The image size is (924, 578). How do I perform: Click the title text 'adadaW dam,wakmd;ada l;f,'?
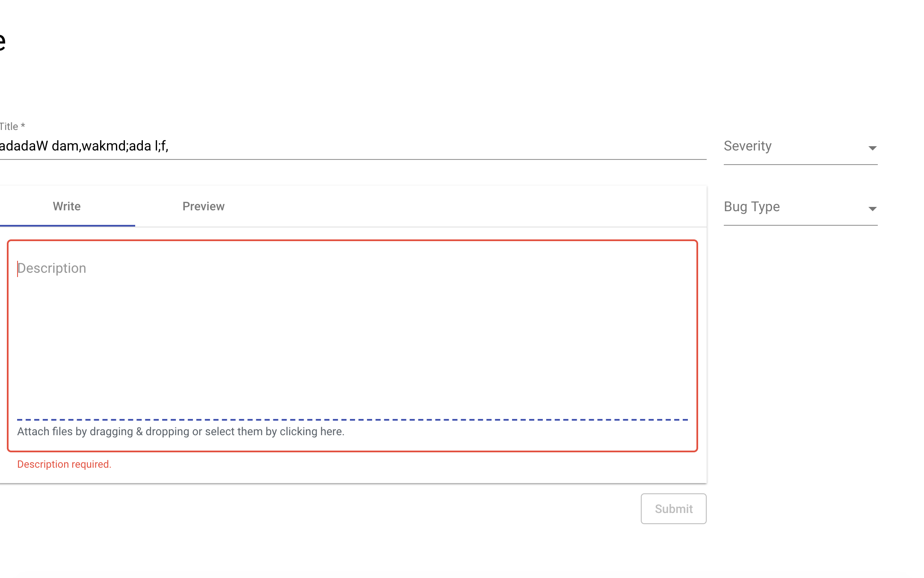pyautogui.click(x=84, y=146)
